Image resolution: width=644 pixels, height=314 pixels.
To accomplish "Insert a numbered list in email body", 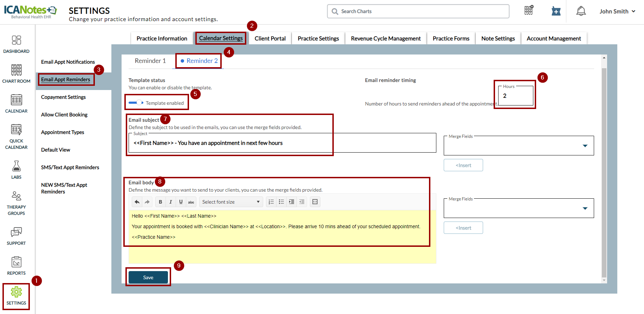I will pyautogui.click(x=271, y=202).
